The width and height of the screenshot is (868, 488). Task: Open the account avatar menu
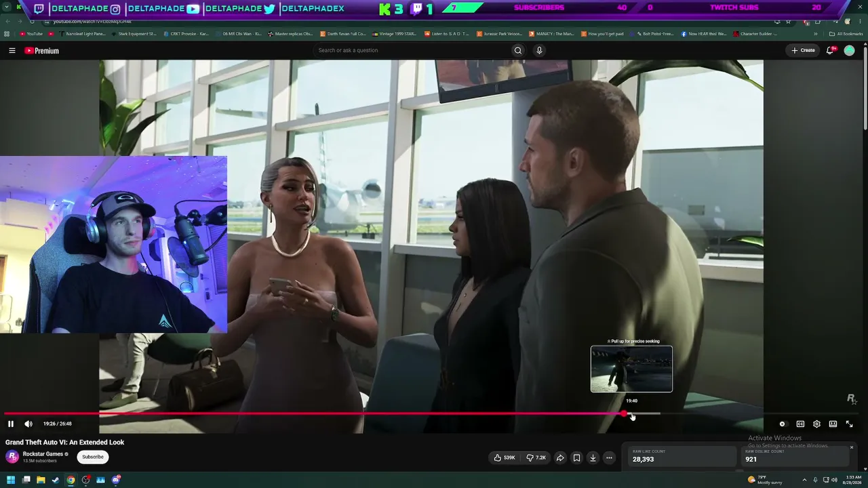click(849, 50)
